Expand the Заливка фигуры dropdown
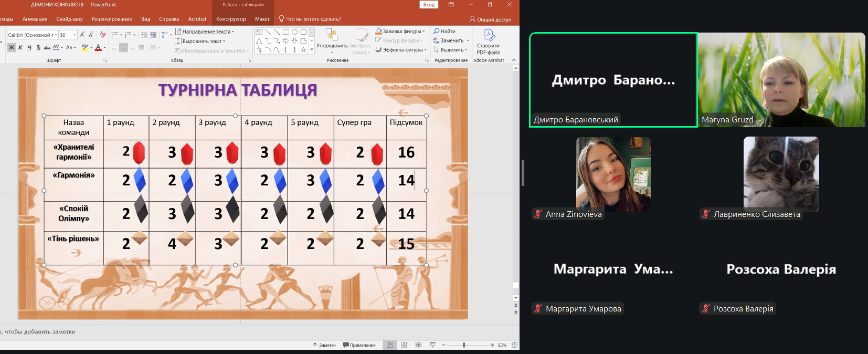Viewport: 868px width, 354px height. (424, 32)
